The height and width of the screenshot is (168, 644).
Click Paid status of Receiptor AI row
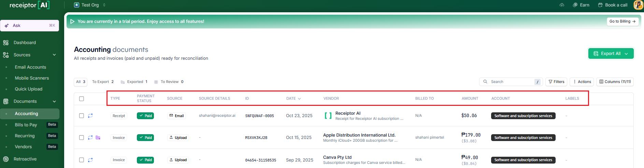tap(145, 116)
